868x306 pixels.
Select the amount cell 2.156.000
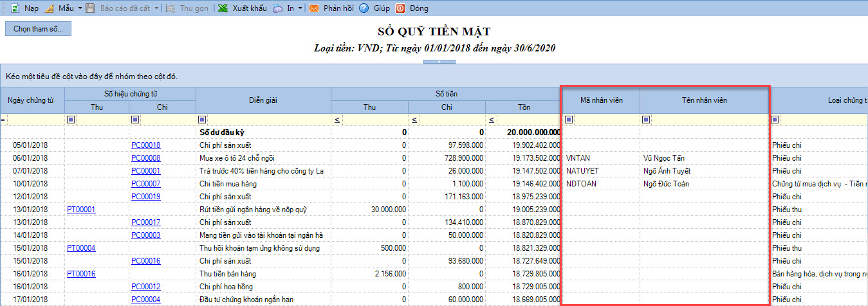pyautogui.click(x=369, y=274)
